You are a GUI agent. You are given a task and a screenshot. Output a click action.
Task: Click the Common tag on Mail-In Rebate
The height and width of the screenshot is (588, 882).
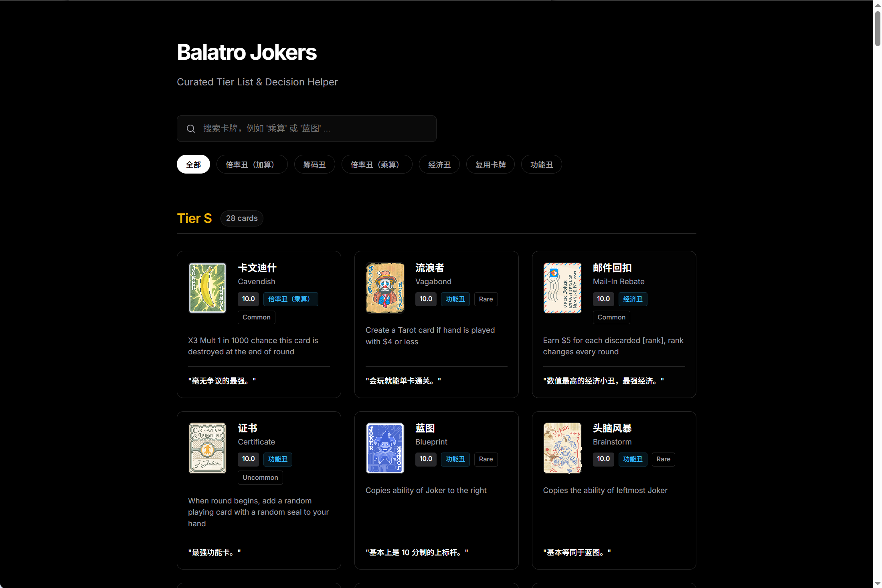point(611,317)
